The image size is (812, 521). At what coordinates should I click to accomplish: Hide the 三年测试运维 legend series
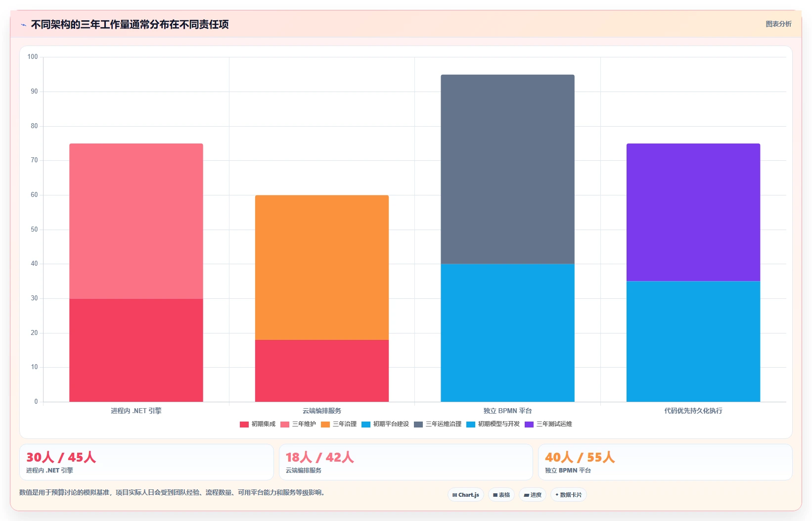548,424
